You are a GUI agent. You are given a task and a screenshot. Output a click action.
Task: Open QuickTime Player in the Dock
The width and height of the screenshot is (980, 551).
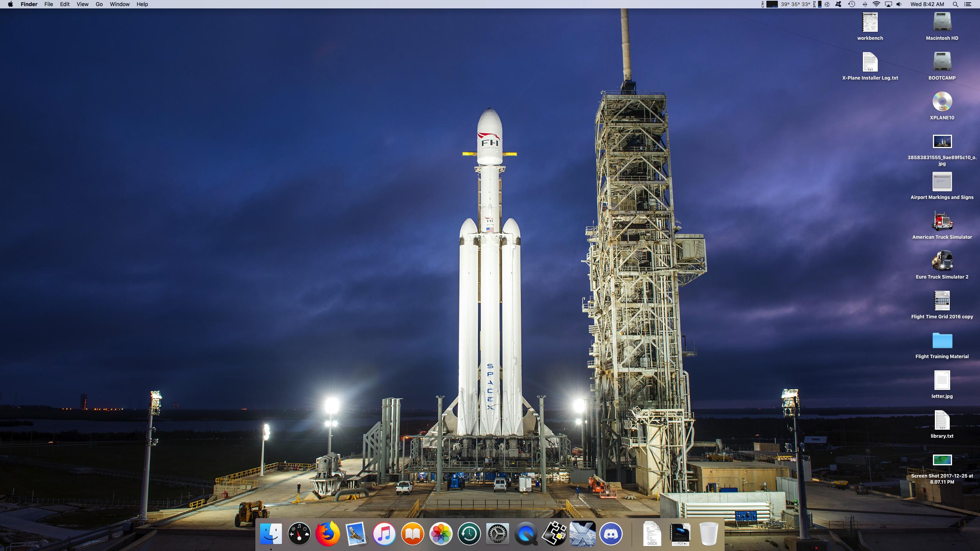point(526,534)
